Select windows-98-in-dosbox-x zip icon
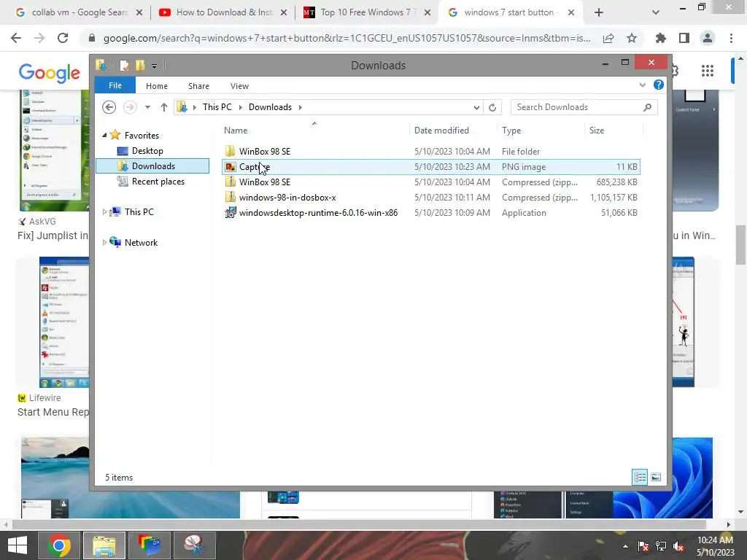 click(x=230, y=197)
